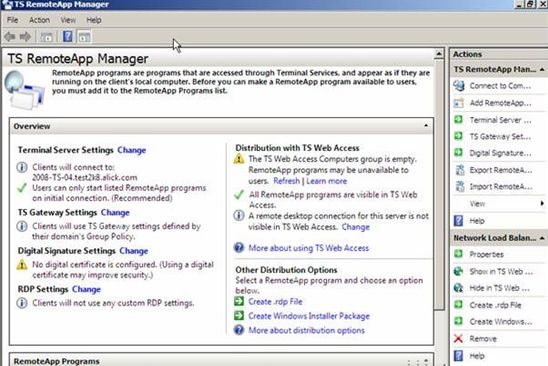Click the blue Help toolbar icon
The image size is (548, 366).
point(67,36)
